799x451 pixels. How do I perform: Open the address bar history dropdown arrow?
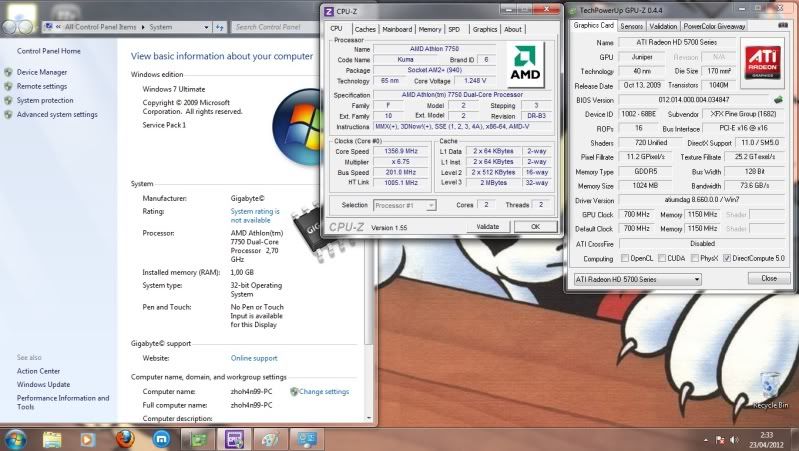click(206, 27)
